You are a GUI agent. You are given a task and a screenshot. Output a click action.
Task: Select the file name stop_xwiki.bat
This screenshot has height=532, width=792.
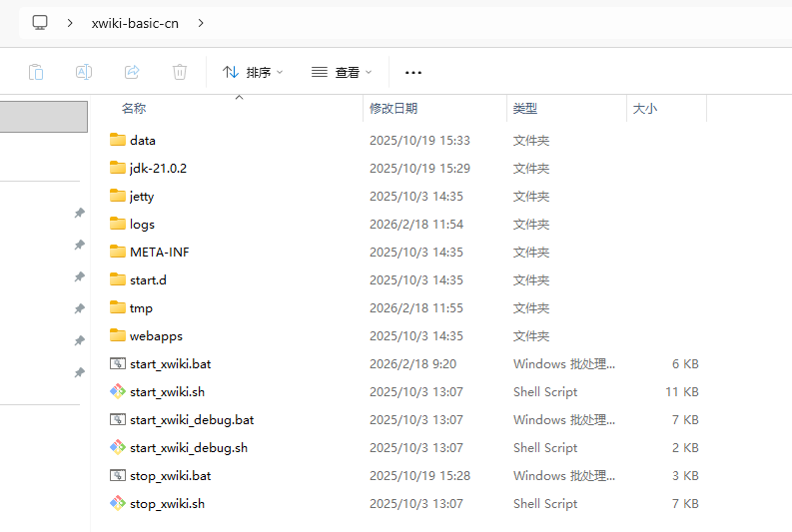(x=170, y=476)
